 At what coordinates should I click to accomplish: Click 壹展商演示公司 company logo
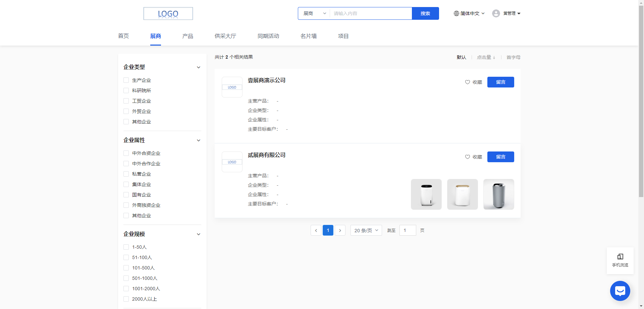[232, 87]
